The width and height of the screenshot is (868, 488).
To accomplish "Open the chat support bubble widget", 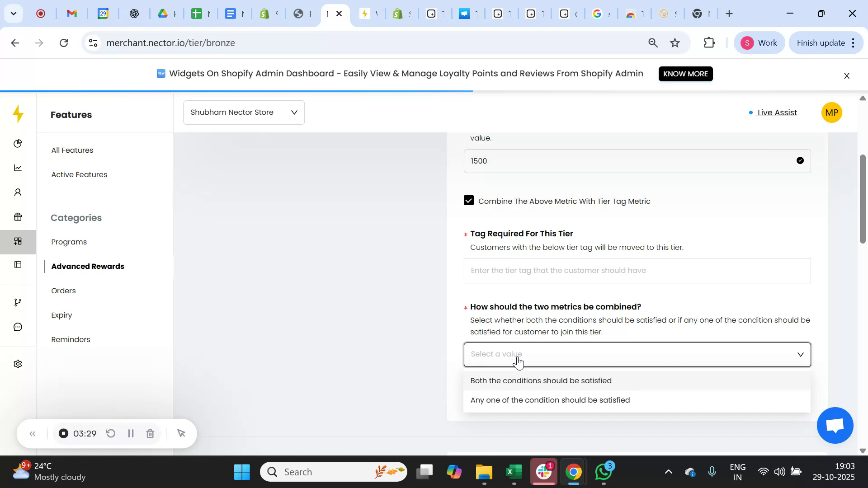I will tap(834, 425).
